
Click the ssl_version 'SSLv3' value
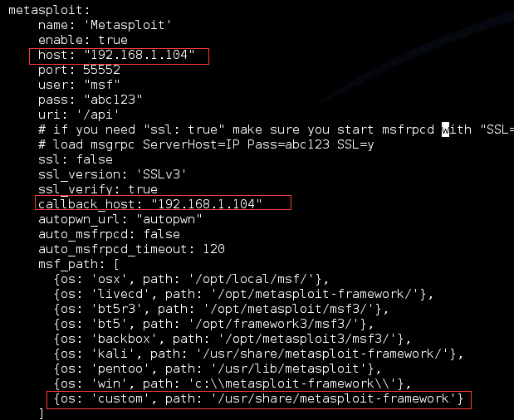point(164,174)
